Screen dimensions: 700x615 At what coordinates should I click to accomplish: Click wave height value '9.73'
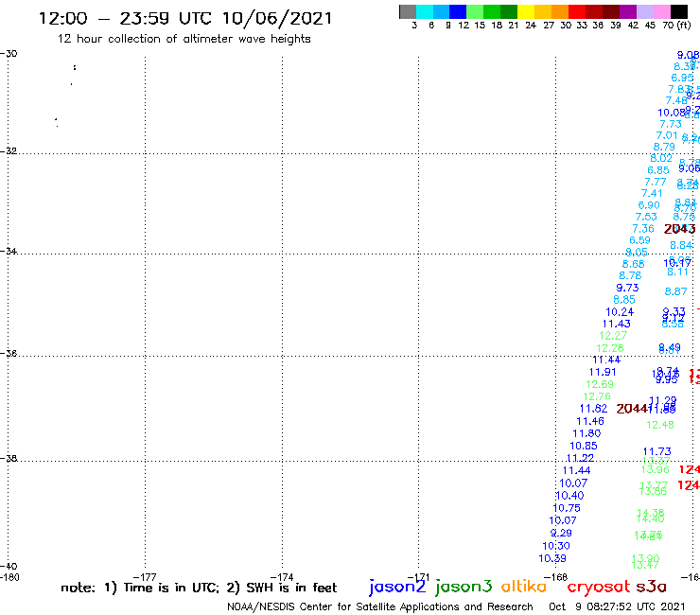pyautogui.click(x=627, y=288)
